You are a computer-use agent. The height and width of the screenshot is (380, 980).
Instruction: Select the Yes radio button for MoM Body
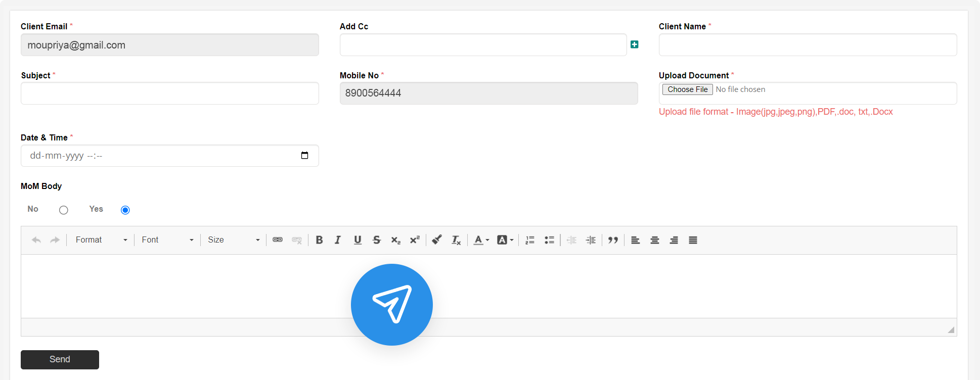(x=125, y=210)
